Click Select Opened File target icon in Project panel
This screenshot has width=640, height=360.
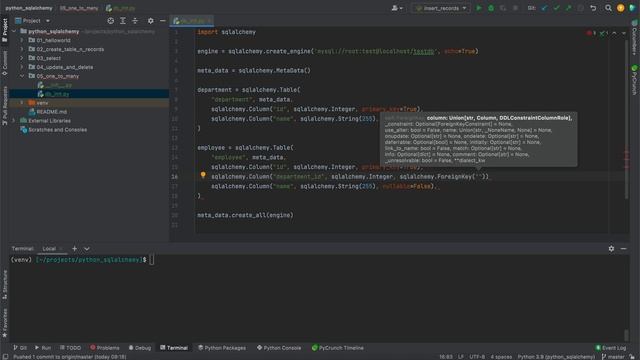[x=111, y=21]
